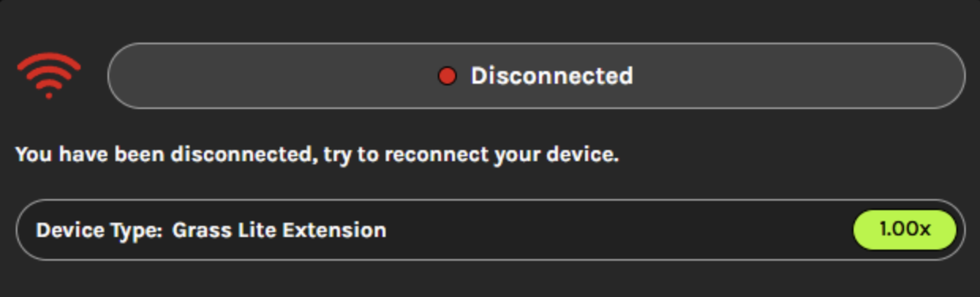Click the "Grass Lite Extension" device name
980x297 pixels.
click(279, 231)
